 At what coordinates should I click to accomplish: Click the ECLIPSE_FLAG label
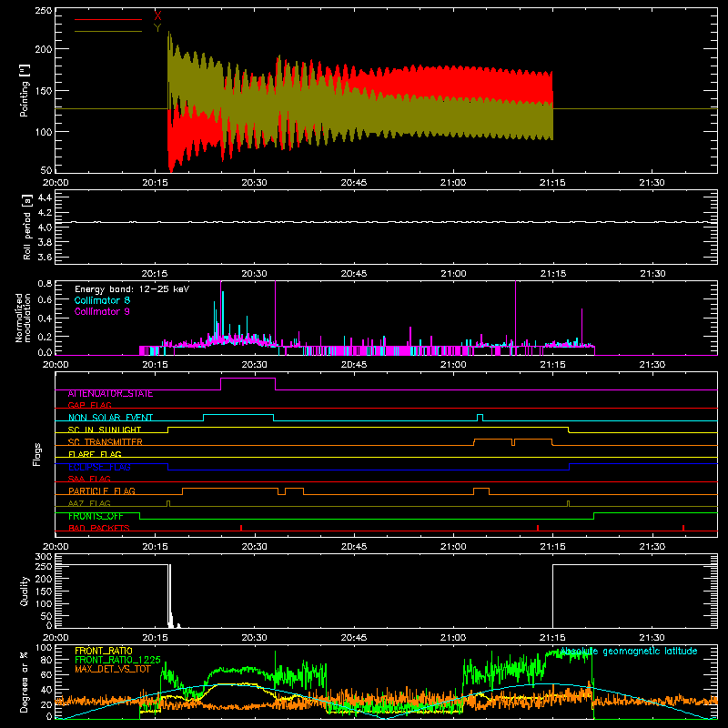coord(99,467)
